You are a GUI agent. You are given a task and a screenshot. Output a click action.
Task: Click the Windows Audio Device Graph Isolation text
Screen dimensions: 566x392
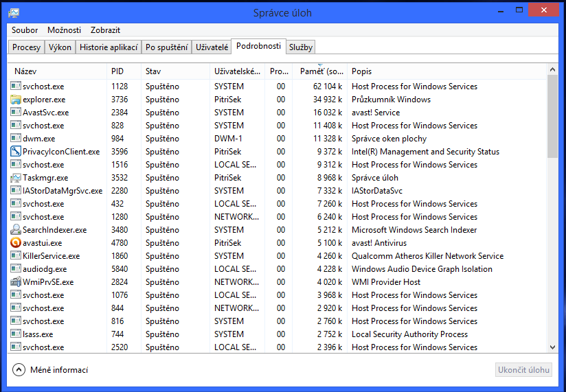(422, 268)
